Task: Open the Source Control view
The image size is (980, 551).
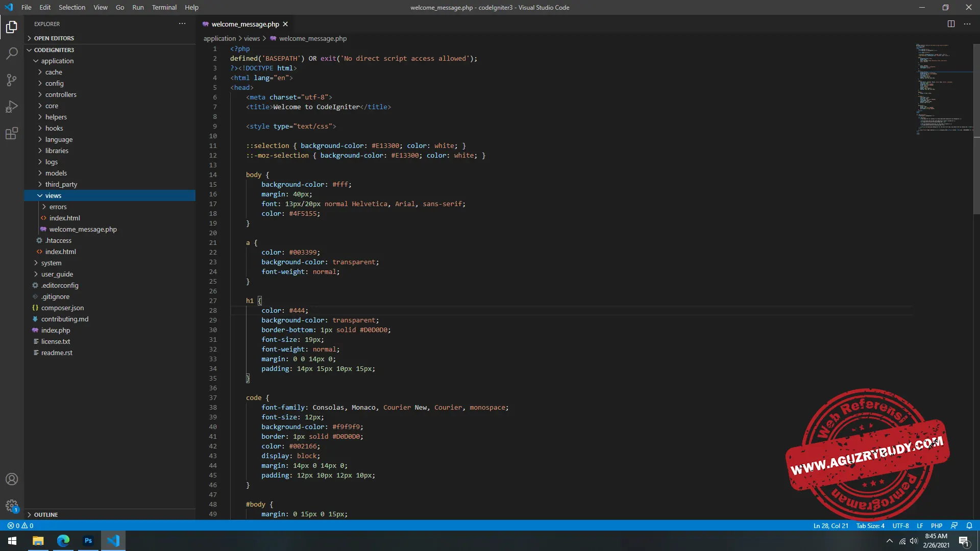Action: 12,80
